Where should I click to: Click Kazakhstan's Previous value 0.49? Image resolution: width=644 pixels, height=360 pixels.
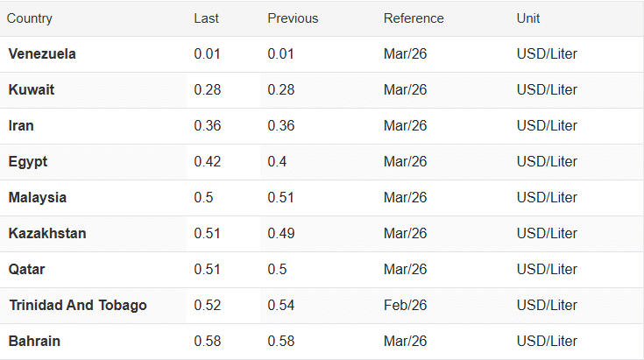280,234
